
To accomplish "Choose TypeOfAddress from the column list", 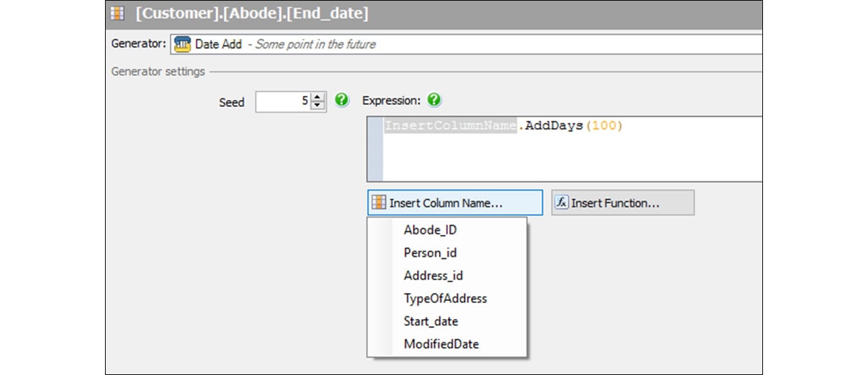I will (447, 298).
